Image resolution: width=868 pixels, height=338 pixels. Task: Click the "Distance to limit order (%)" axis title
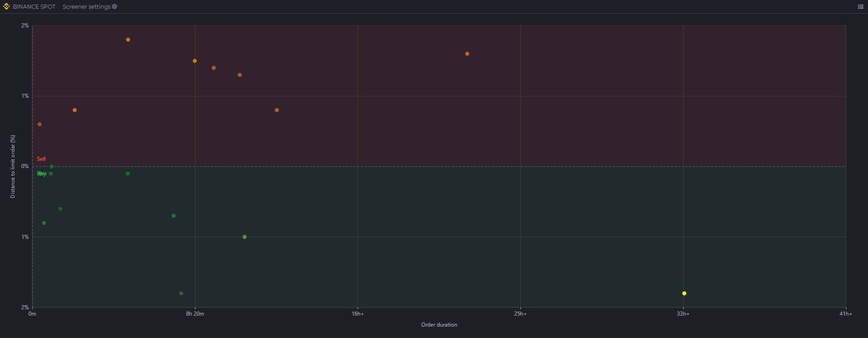13,166
